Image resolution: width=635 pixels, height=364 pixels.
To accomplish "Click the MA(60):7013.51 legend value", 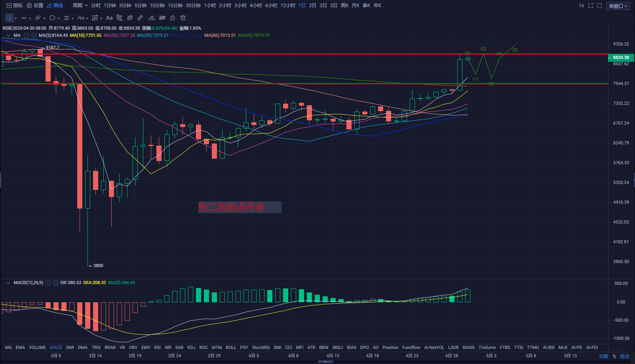I will pyautogui.click(x=220, y=35).
